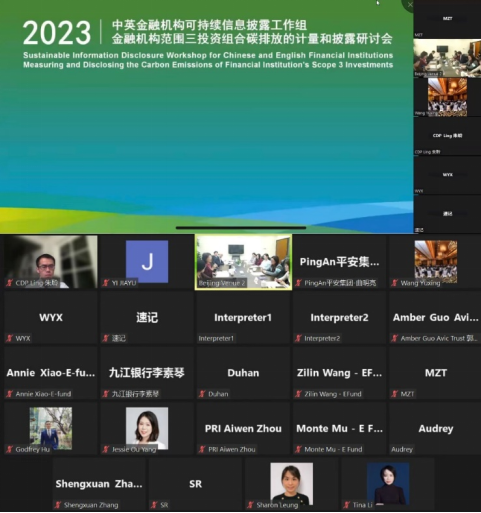The width and height of the screenshot is (481, 513).
Task: Select the Amber Guo Avi... participant tile
Action: point(436,318)
